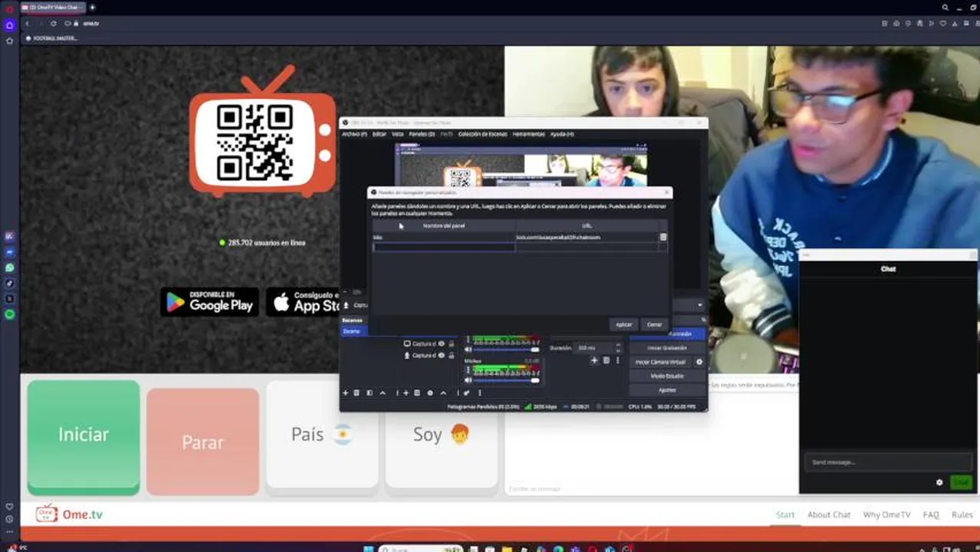Viewport: 980px width, 552px height.
Task: Click Aplicar in the custom browser panels dialog
Action: pyautogui.click(x=623, y=324)
